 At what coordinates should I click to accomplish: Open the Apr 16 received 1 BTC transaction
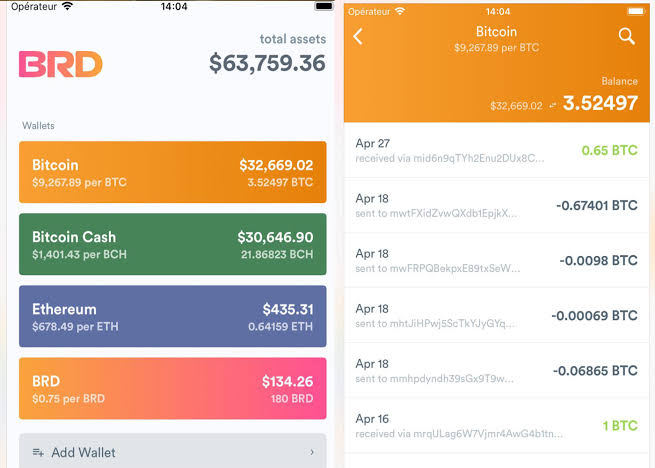pos(497,426)
